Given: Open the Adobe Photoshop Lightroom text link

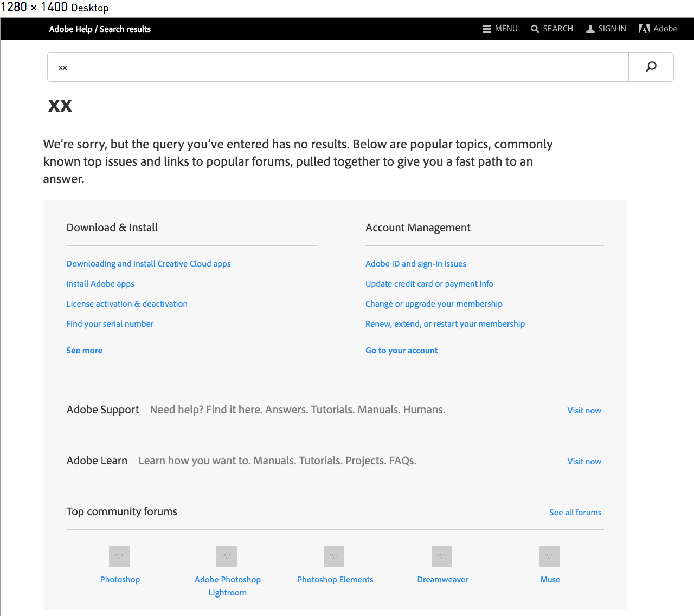Looking at the screenshot, I should (228, 586).
